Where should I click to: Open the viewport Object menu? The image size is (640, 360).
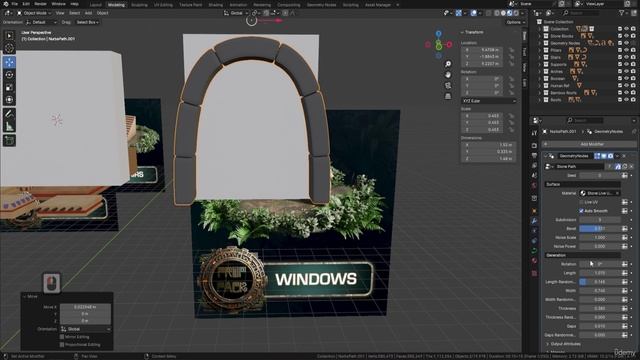102,13
